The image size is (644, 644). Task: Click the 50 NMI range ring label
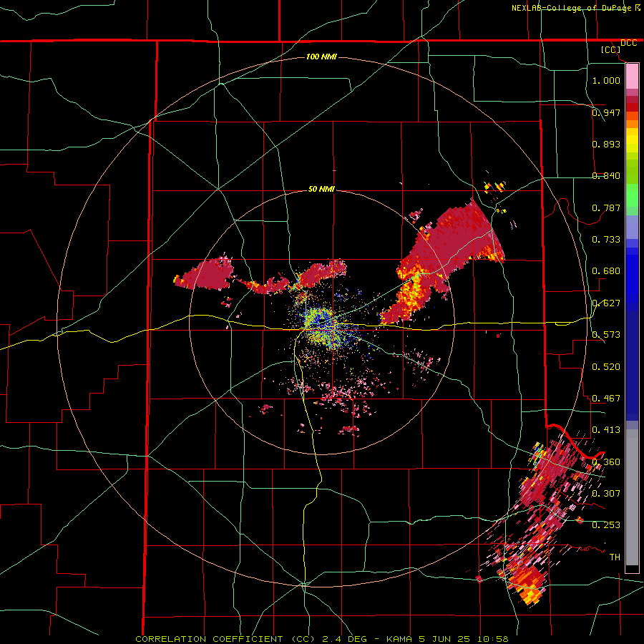coord(321,189)
